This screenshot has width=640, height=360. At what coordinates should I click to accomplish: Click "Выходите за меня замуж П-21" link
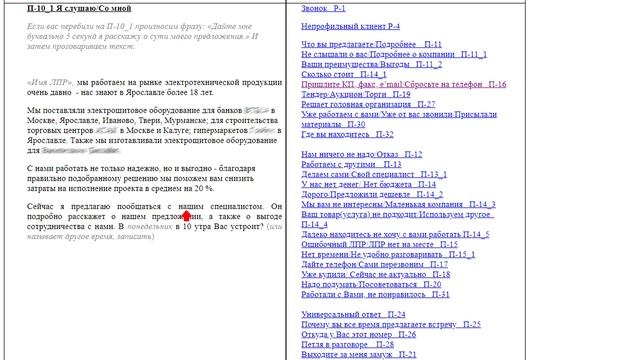[359, 354]
